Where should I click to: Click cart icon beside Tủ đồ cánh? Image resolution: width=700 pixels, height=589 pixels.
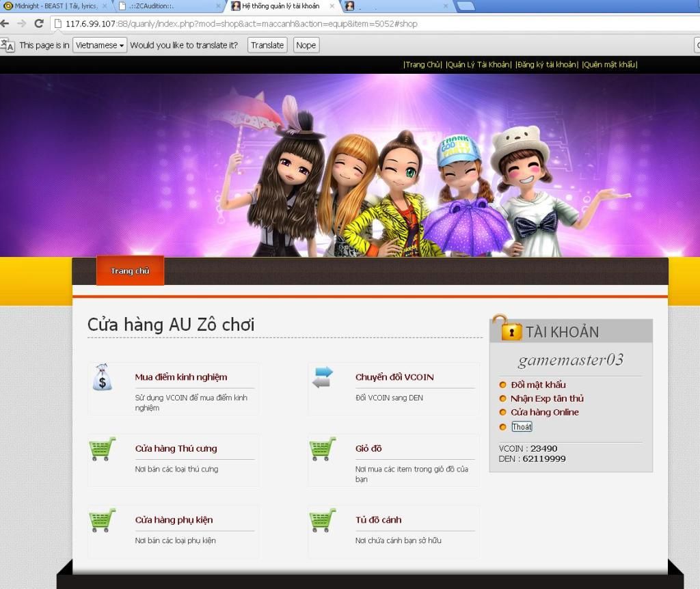point(323,520)
